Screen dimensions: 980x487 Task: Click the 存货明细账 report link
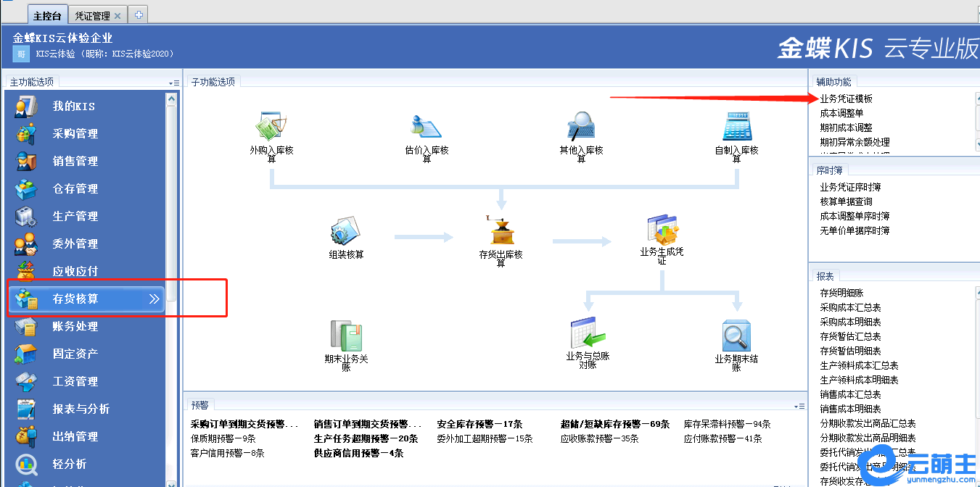841,293
